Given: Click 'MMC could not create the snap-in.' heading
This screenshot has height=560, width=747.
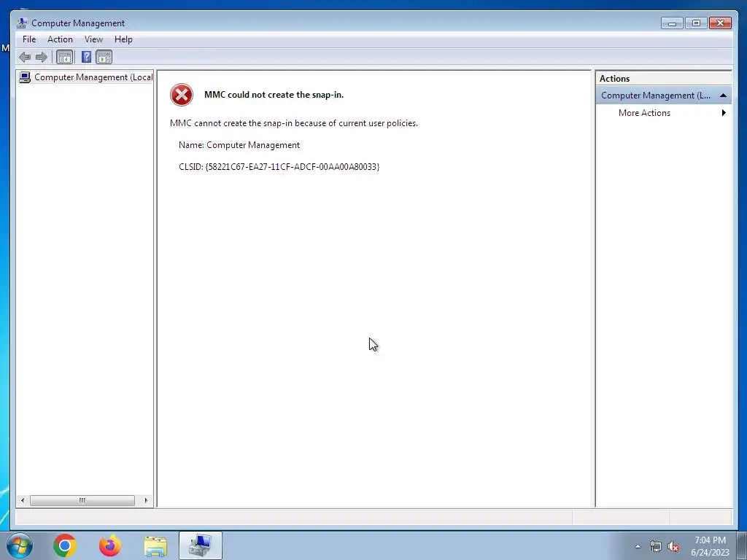Looking at the screenshot, I should [x=274, y=95].
